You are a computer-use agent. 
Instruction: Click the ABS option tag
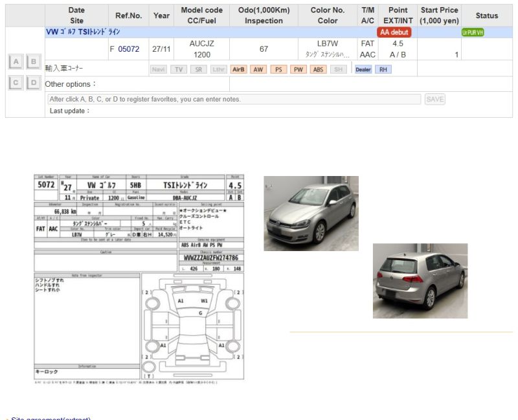(x=318, y=69)
